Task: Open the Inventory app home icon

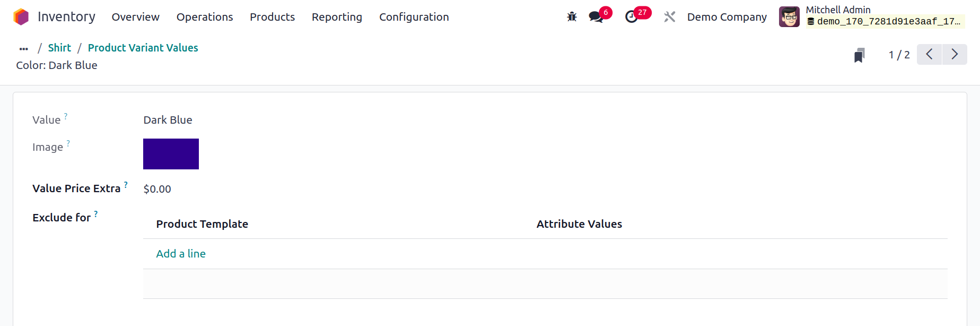Action: point(21,17)
